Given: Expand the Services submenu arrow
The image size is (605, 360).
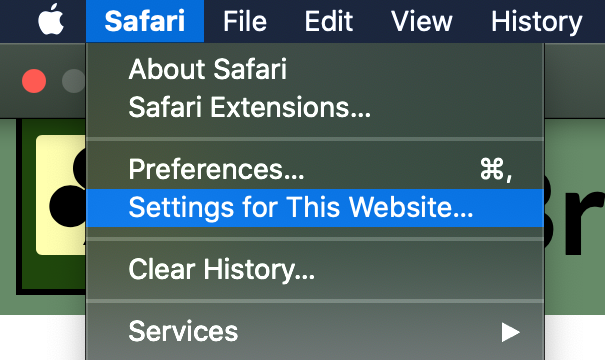Looking at the screenshot, I should 510,332.
